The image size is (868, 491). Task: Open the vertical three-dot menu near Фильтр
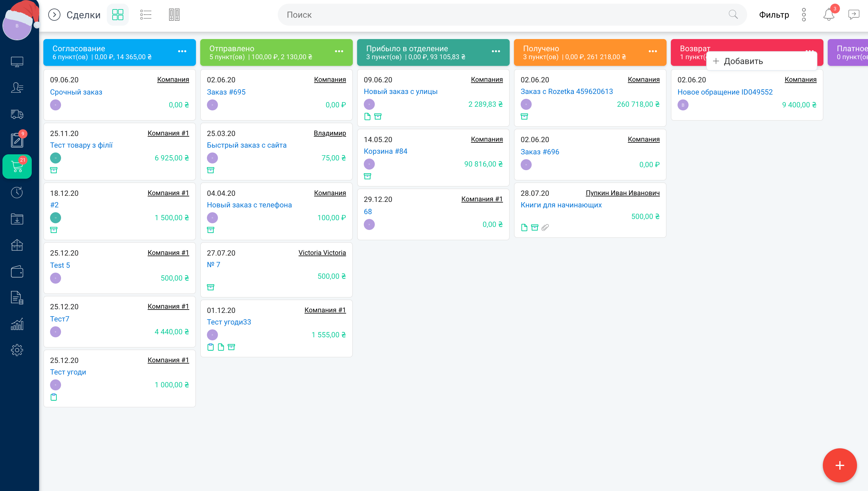pyautogui.click(x=804, y=15)
